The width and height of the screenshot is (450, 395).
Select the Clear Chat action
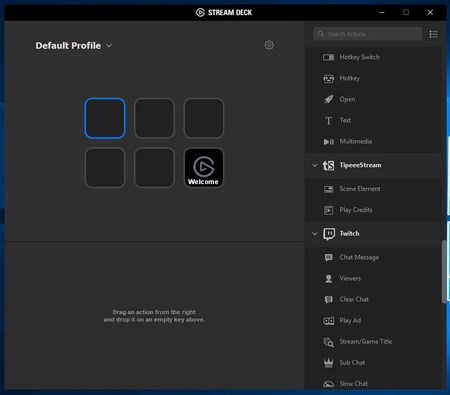tap(372, 299)
